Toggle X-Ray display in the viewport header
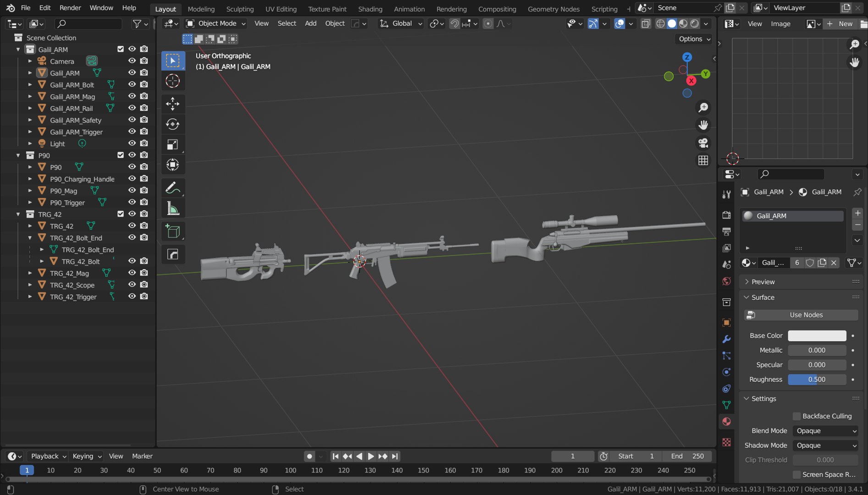This screenshot has width=868, height=495. point(646,24)
